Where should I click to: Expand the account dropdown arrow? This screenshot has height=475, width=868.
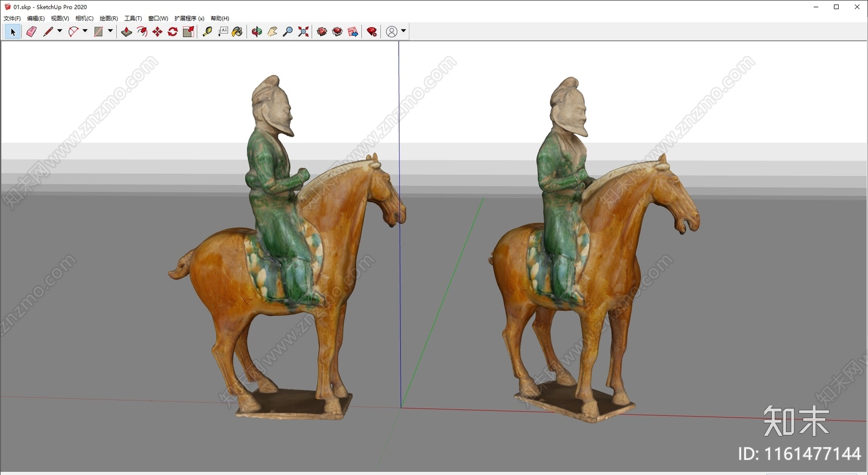pos(403,31)
